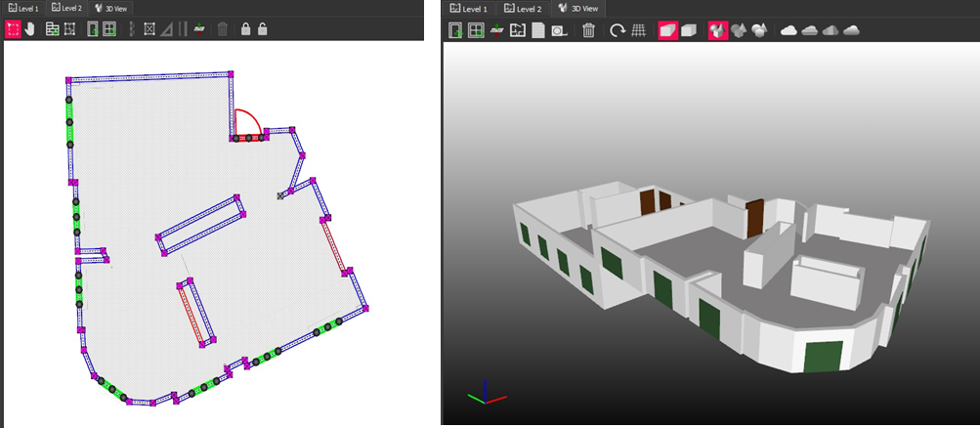Select the first cloud sky preset
Image resolution: width=980 pixels, height=428 pixels.
(x=788, y=30)
